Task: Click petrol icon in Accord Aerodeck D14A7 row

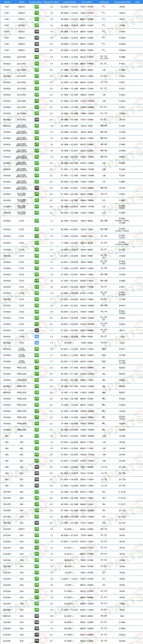Action: pos(37,126)
